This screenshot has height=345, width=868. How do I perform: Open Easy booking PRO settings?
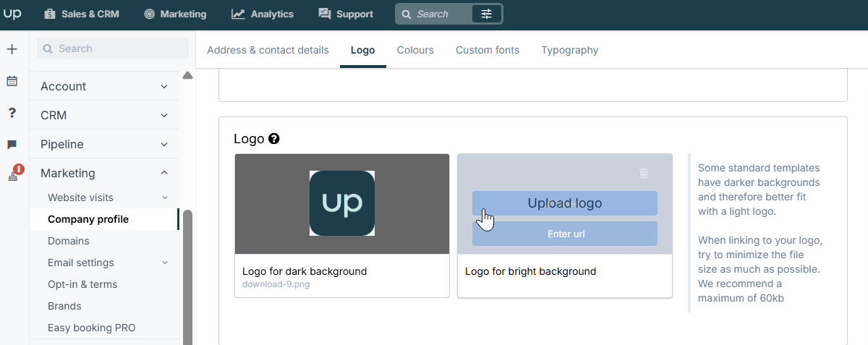[92, 328]
